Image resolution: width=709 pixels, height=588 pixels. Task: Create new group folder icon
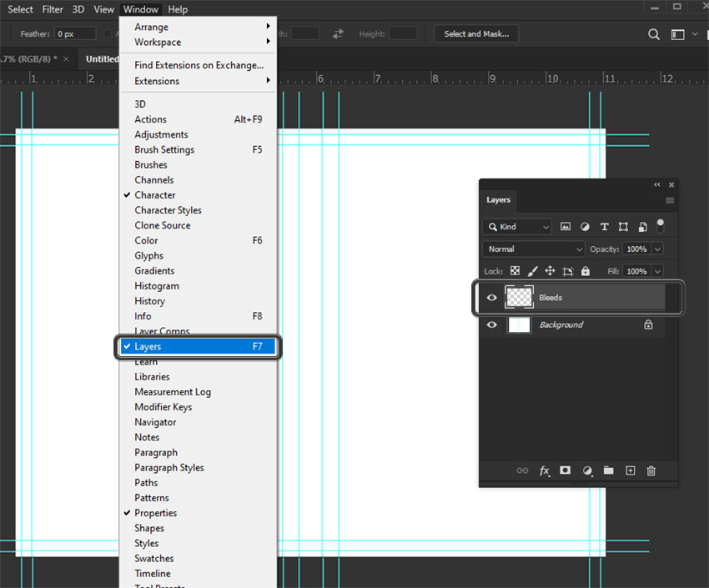(609, 470)
